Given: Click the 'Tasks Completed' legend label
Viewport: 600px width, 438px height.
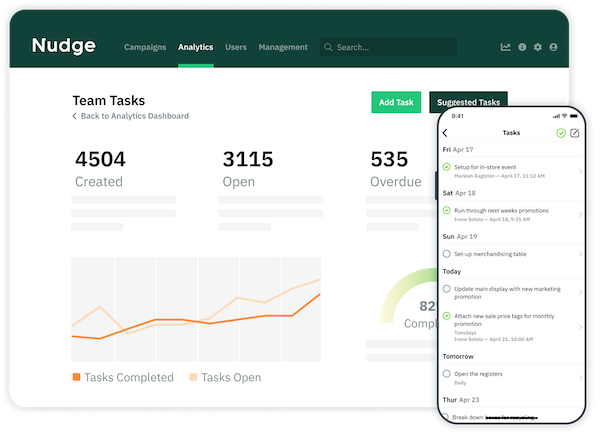Looking at the screenshot, I should click(129, 377).
